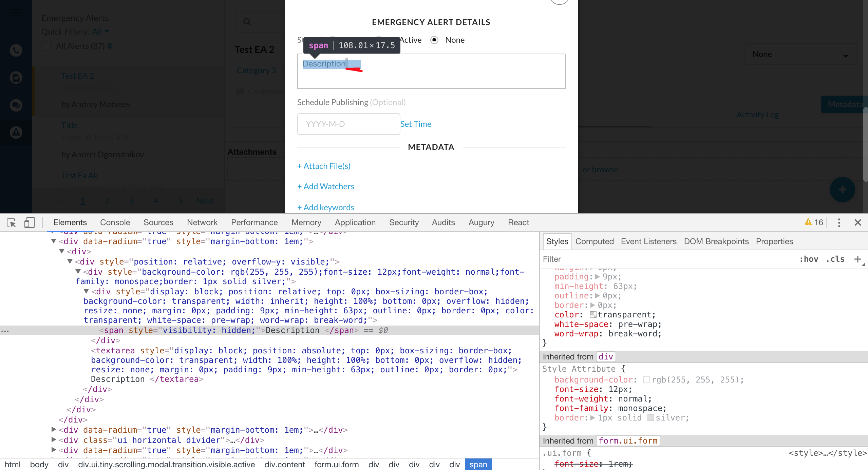Open the Quick Filters All dropdown
The image size is (868, 470).
coord(100,32)
